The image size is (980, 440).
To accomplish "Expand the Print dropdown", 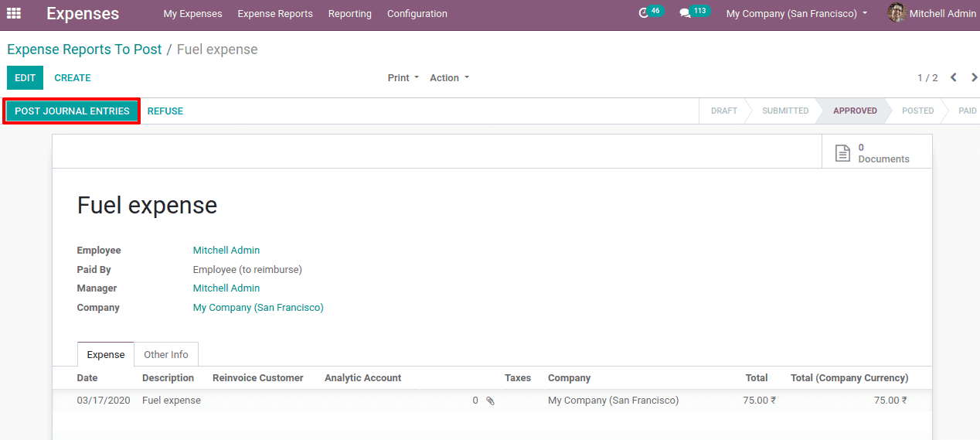I will [403, 78].
